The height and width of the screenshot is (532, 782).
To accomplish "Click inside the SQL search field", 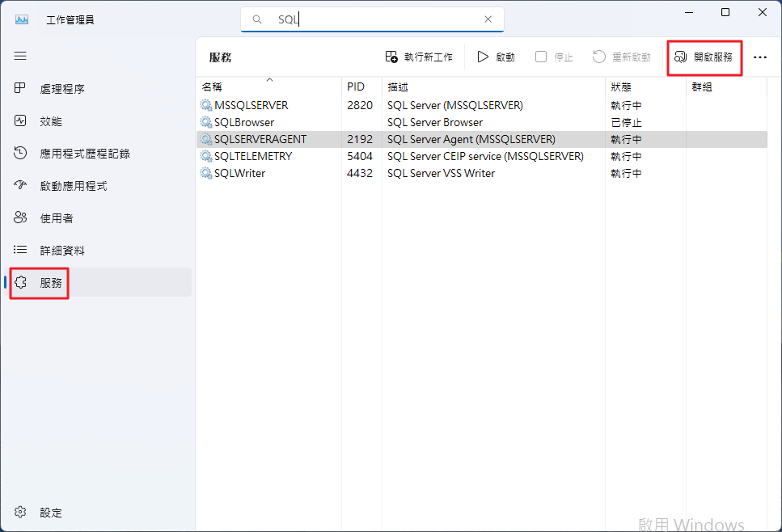I will [x=372, y=19].
